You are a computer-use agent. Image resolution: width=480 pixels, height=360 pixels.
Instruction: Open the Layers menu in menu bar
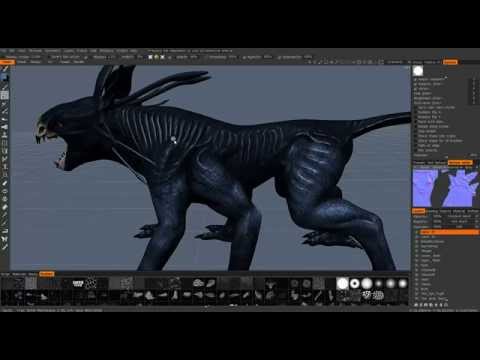coord(69,51)
